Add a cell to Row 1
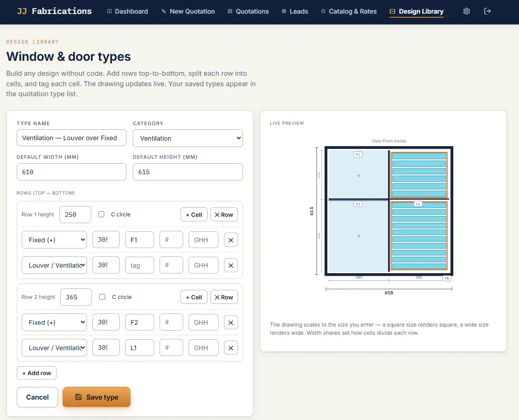This screenshot has height=420, width=519. [194, 215]
